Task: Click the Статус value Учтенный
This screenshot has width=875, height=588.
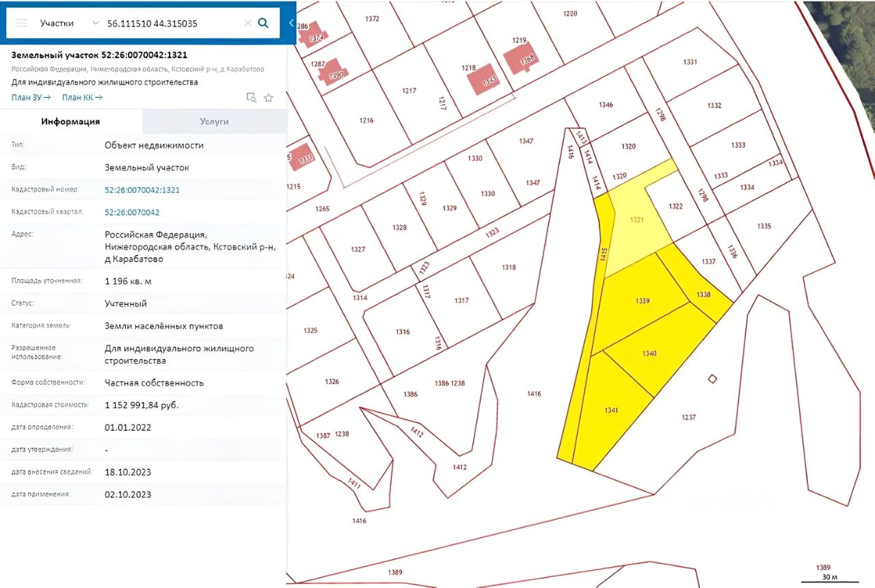Action: tap(126, 304)
